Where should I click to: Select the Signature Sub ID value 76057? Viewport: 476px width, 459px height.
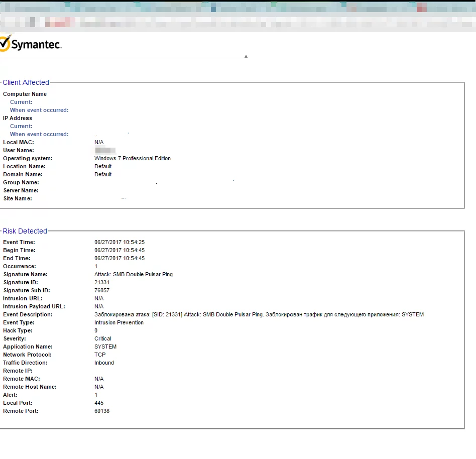click(x=102, y=291)
